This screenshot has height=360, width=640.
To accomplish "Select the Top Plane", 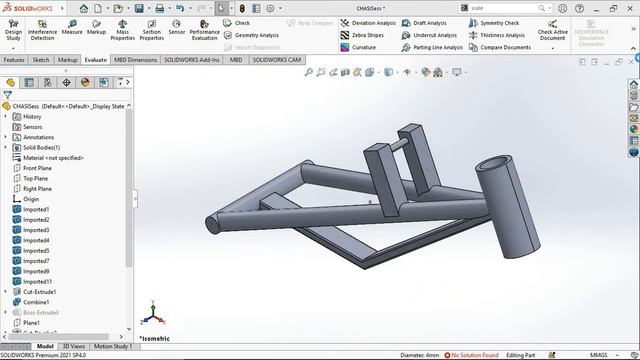I will tap(31, 178).
